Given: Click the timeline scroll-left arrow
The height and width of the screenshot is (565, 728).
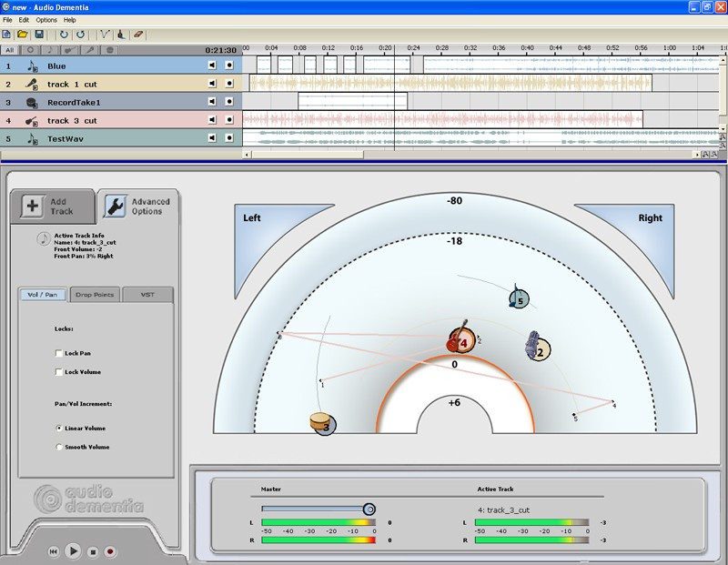Looking at the screenshot, I should pos(247,155).
